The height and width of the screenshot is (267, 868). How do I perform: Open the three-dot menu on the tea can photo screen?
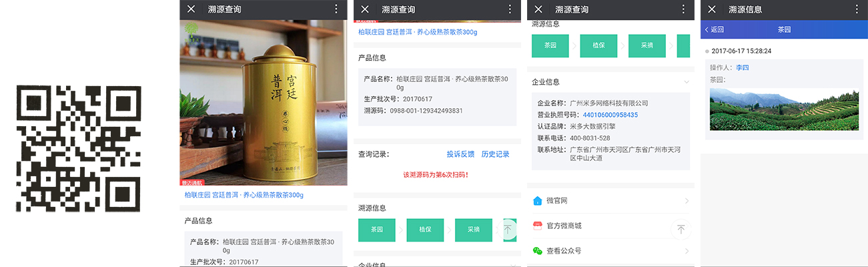[x=336, y=9]
